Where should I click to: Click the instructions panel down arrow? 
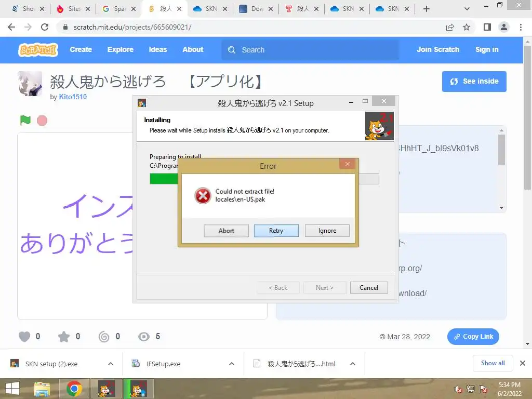501,208
